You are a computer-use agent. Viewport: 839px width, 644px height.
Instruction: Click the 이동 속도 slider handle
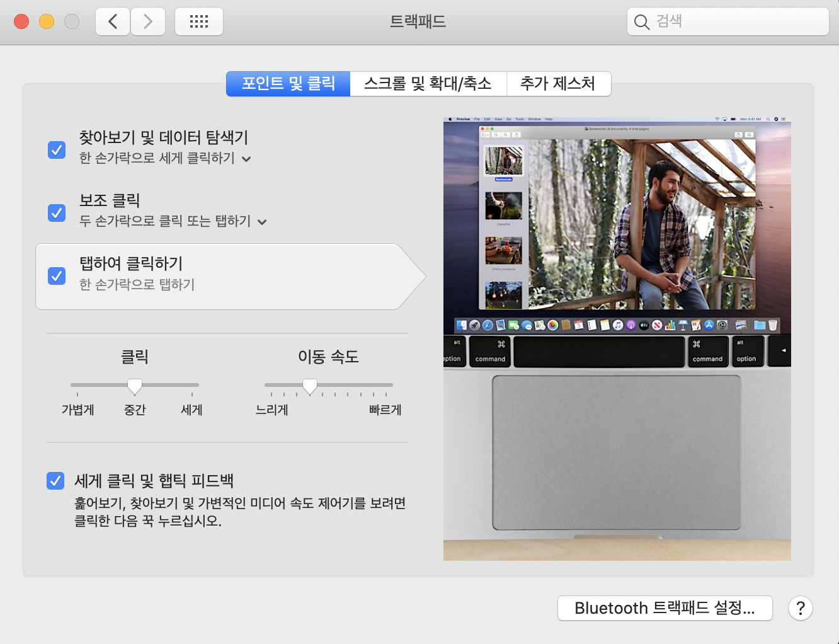(x=310, y=386)
